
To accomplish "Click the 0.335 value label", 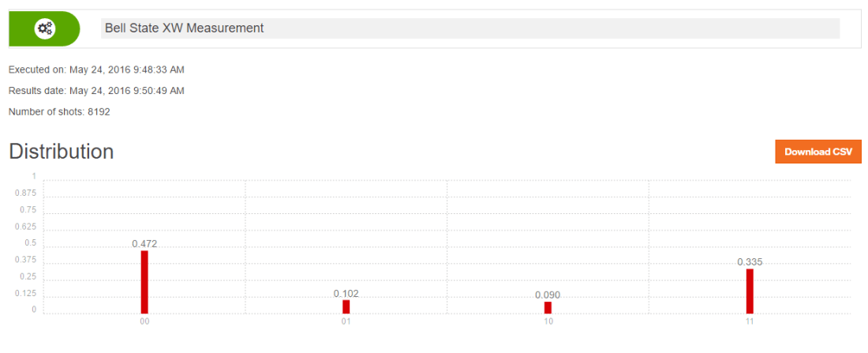I will click(750, 262).
